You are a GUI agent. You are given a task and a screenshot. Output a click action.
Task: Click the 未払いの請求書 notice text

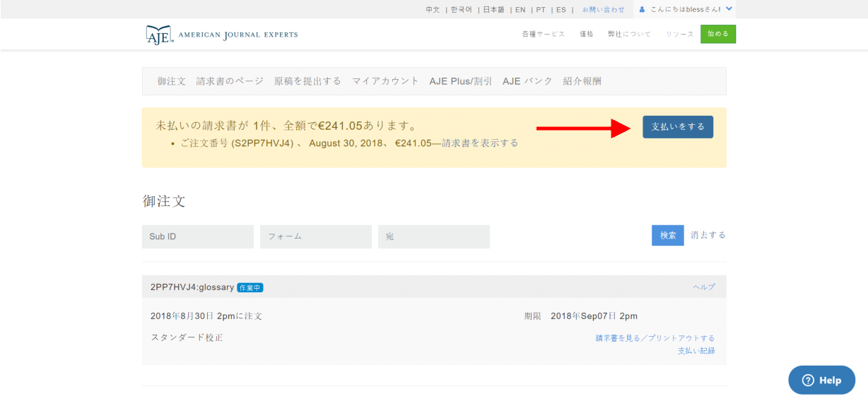(288, 126)
